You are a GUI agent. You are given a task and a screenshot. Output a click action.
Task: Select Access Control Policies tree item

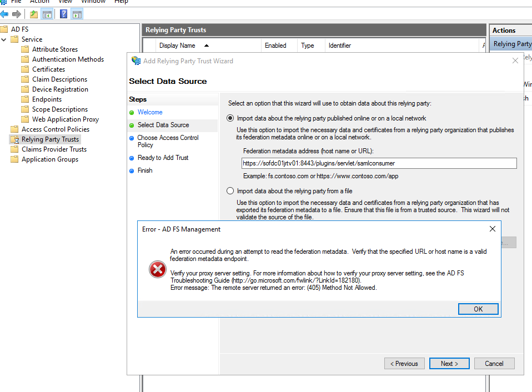click(x=56, y=129)
